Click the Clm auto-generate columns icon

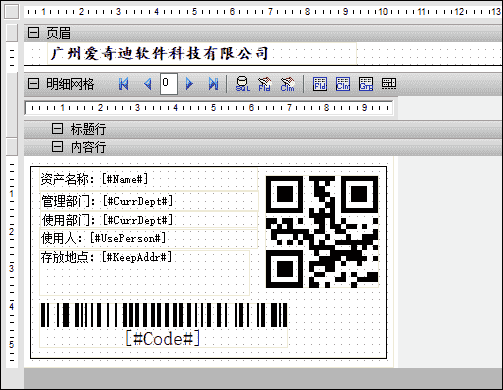287,84
